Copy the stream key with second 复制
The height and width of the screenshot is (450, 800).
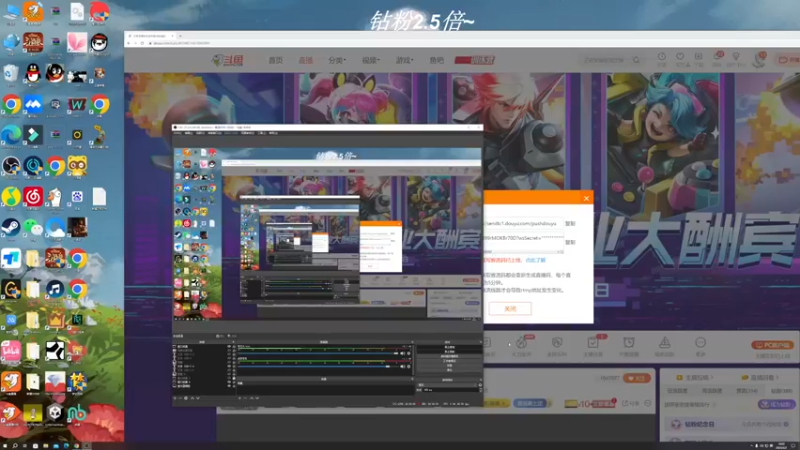click(x=570, y=242)
